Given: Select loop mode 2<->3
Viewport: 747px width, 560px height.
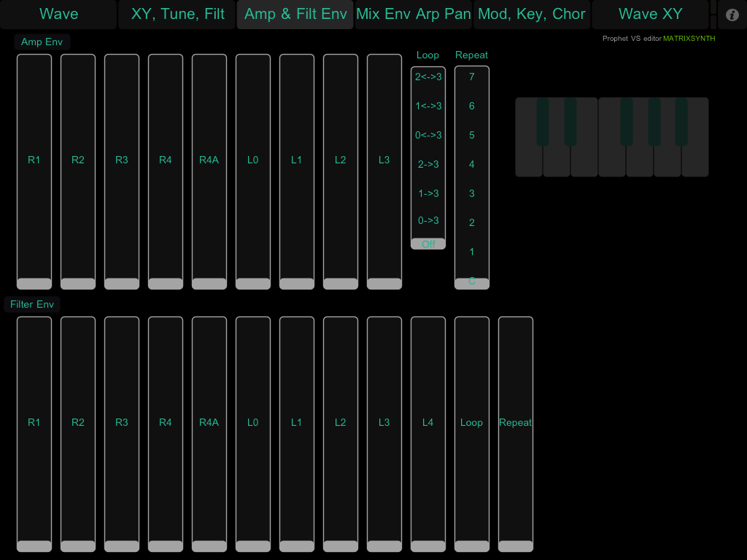Looking at the screenshot, I should point(428,77).
